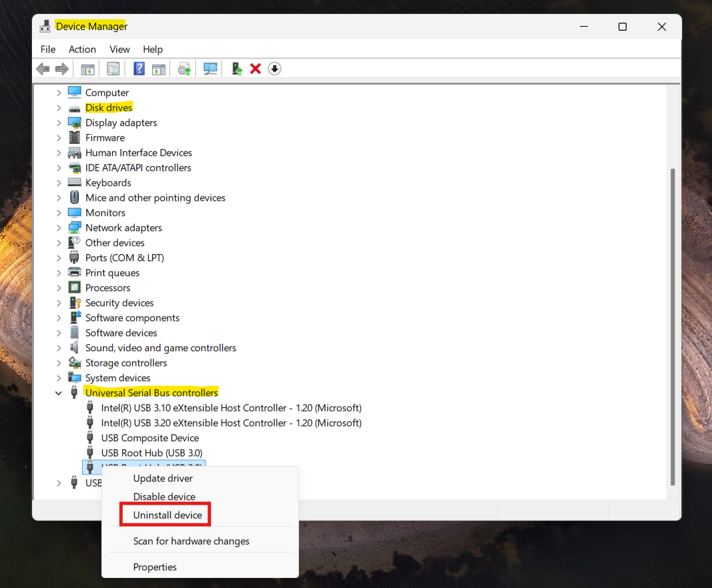Expand the Other devices category
The image size is (712, 588).
(59, 242)
